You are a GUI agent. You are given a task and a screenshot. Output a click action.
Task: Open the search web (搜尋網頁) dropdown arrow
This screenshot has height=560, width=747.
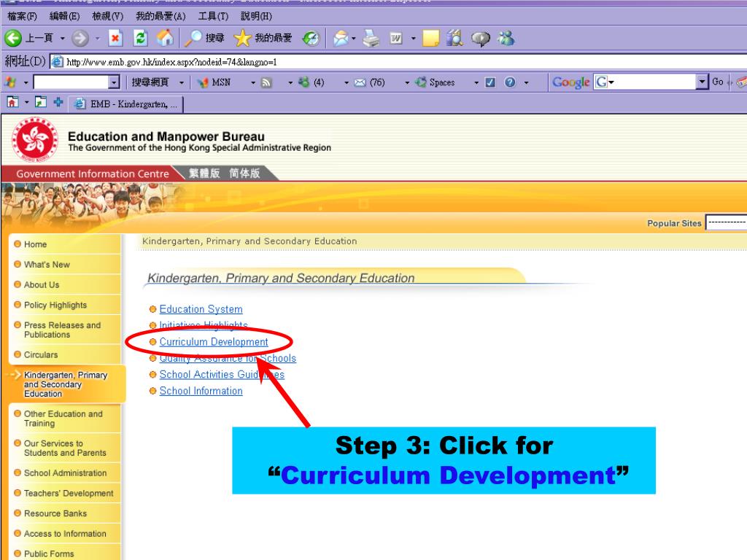[182, 82]
